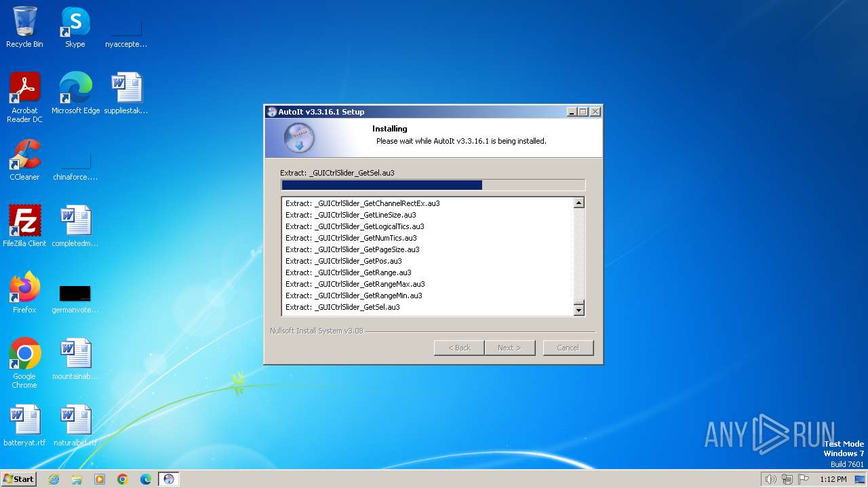Click the AutoIt installer header logo
868x488 pixels.
[298, 138]
